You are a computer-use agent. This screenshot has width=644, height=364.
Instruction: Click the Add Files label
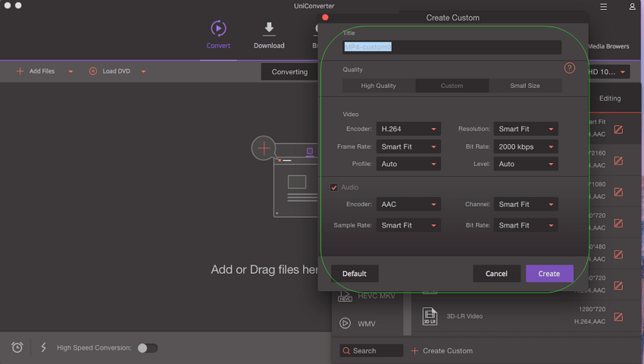(42, 71)
